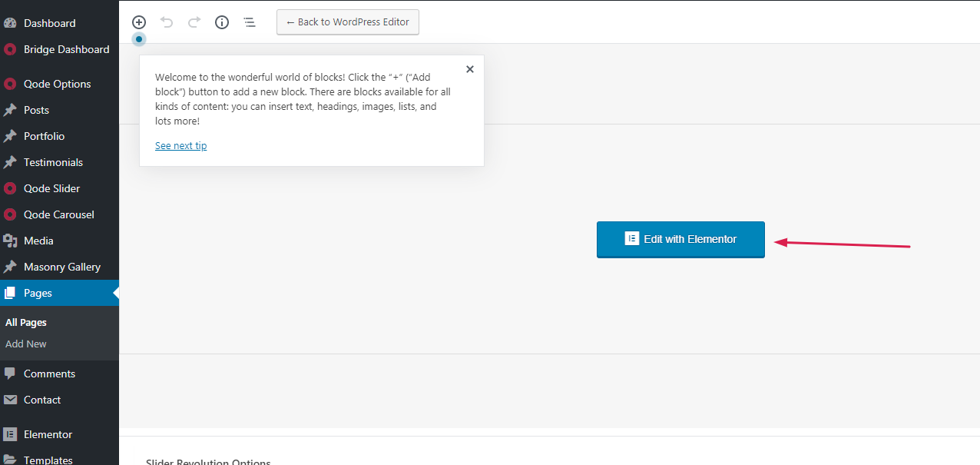
Task: Open the content structure info icon
Action: [222, 22]
